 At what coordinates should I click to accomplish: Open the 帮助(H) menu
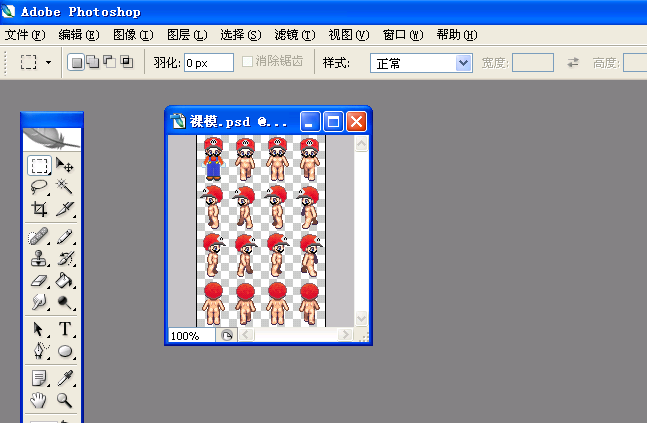pyautogui.click(x=457, y=35)
